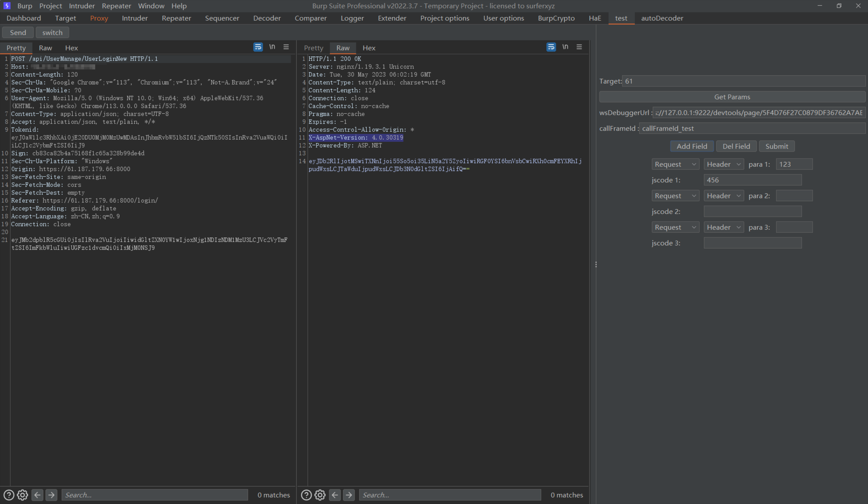Switch to the Sequencer tab
Screen dimensions: 868x504
(x=222, y=18)
